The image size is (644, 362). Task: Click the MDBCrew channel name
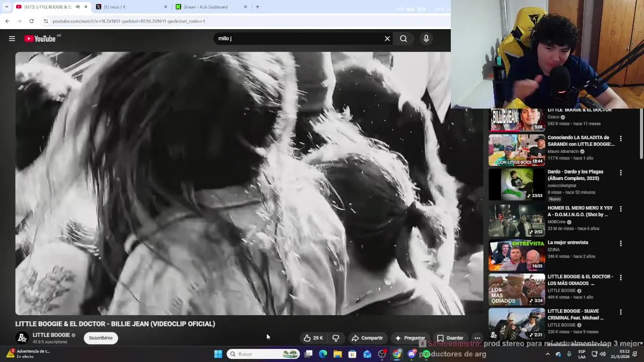(557, 222)
